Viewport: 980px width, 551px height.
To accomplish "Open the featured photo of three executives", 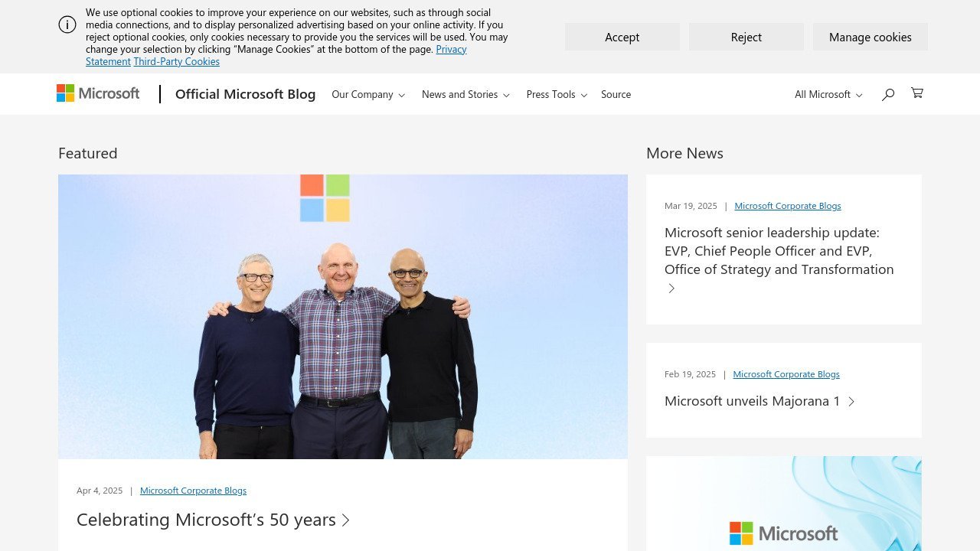I will (x=343, y=317).
